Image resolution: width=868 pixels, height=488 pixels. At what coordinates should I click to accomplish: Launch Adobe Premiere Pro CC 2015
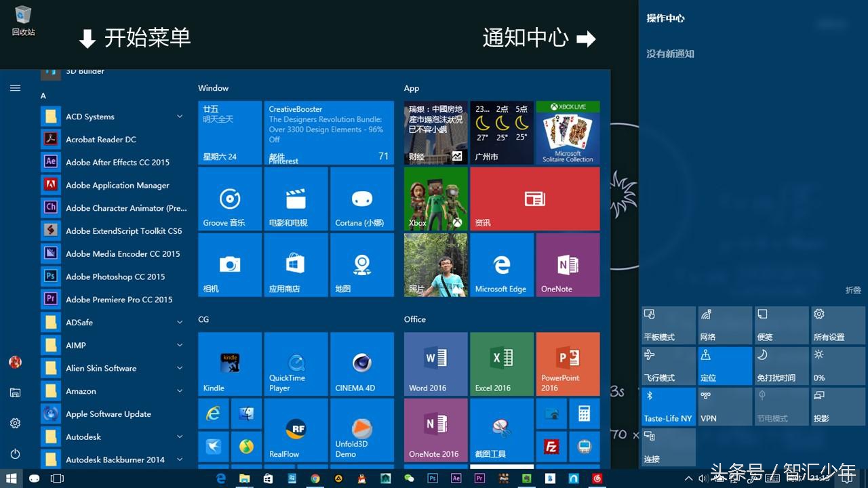click(x=113, y=300)
